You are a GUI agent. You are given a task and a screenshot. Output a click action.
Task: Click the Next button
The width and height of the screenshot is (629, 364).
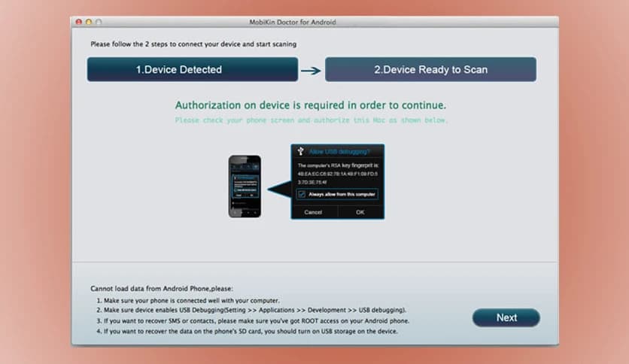tap(506, 317)
